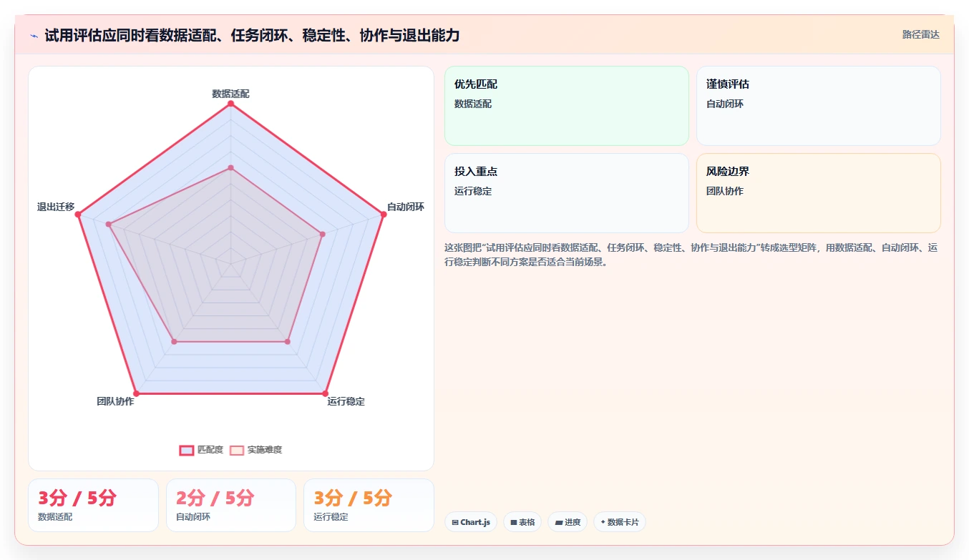Click the 匹配度 data point at 自动闭环 vertex
969x560 pixels.
point(384,215)
